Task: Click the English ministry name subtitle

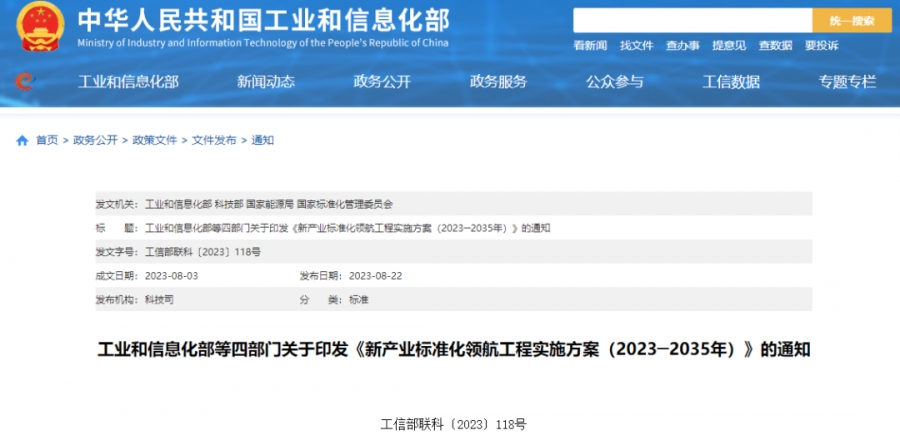Action: tap(263, 43)
